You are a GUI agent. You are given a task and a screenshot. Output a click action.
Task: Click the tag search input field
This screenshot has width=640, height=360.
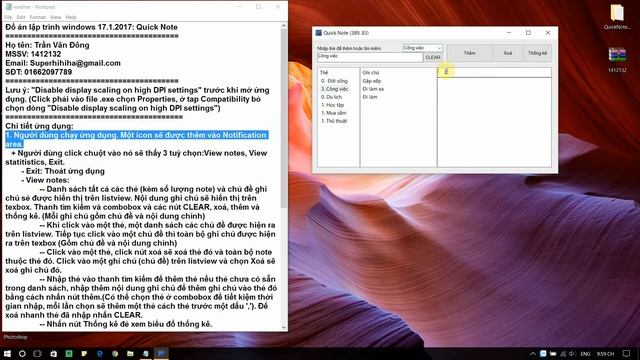tap(369, 57)
